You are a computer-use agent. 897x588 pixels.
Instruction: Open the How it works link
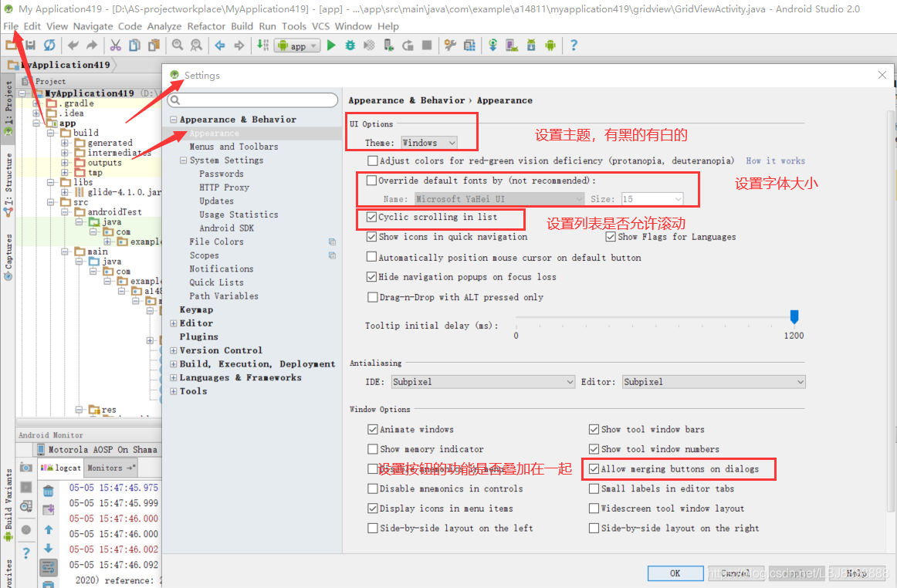click(775, 161)
